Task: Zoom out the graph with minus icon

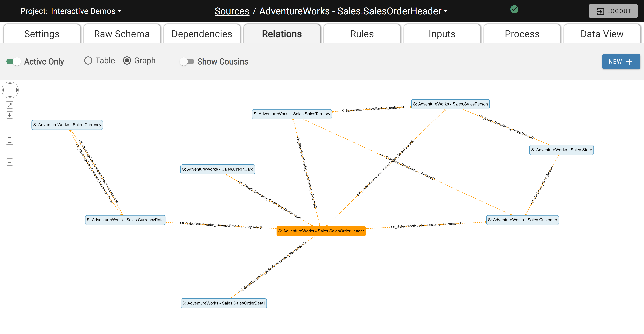Action: [10, 162]
